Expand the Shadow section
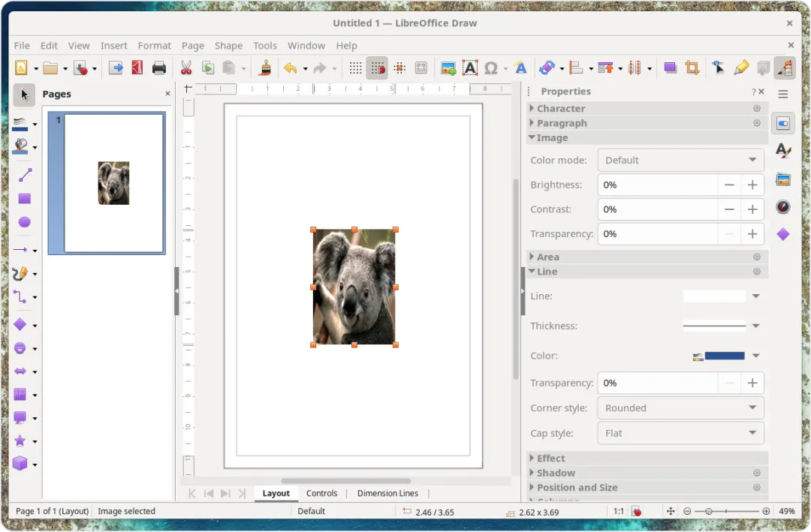This screenshot has height=532, width=811. coord(556,473)
